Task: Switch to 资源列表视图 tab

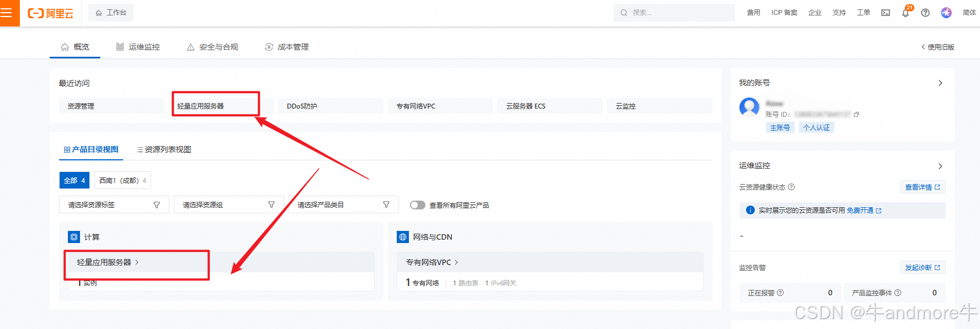Action: tap(164, 149)
